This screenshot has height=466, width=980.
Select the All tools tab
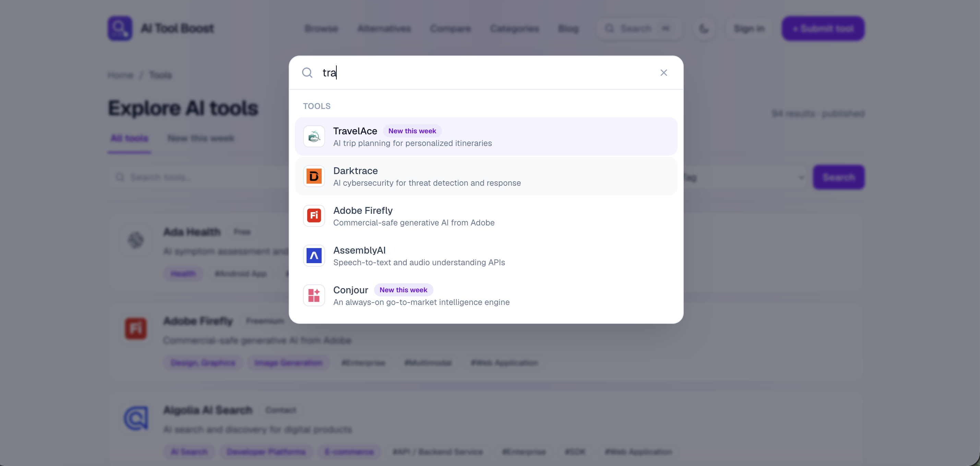(x=129, y=138)
